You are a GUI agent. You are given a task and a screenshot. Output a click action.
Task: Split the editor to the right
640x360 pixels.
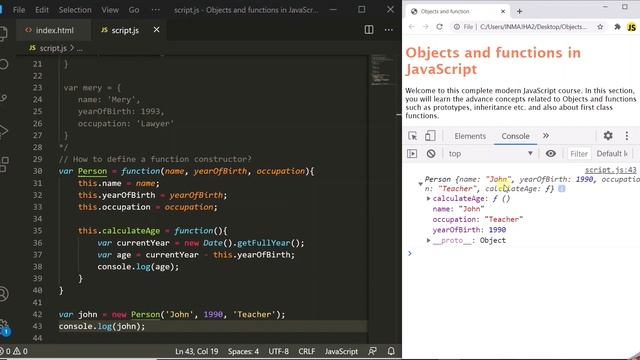(x=369, y=30)
